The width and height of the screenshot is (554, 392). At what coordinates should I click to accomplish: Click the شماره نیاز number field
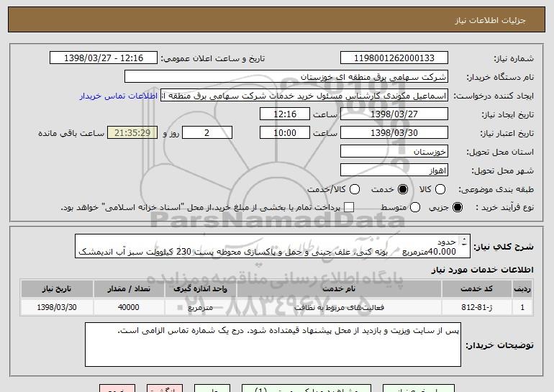click(x=394, y=58)
